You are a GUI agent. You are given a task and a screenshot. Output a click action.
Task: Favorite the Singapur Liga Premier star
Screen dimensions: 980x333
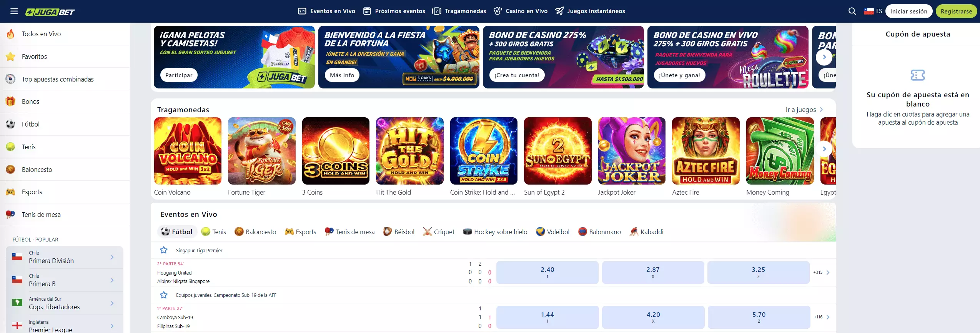click(x=163, y=250)
